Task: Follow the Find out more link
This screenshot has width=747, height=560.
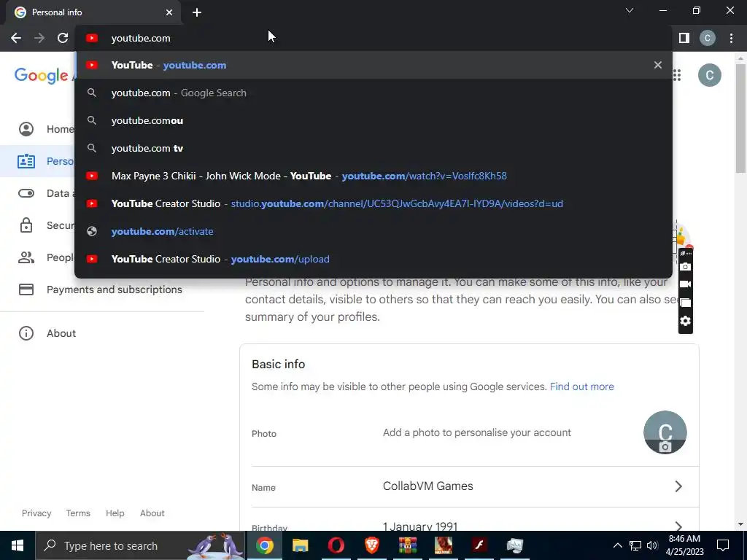Action: [x=581, y=386]
